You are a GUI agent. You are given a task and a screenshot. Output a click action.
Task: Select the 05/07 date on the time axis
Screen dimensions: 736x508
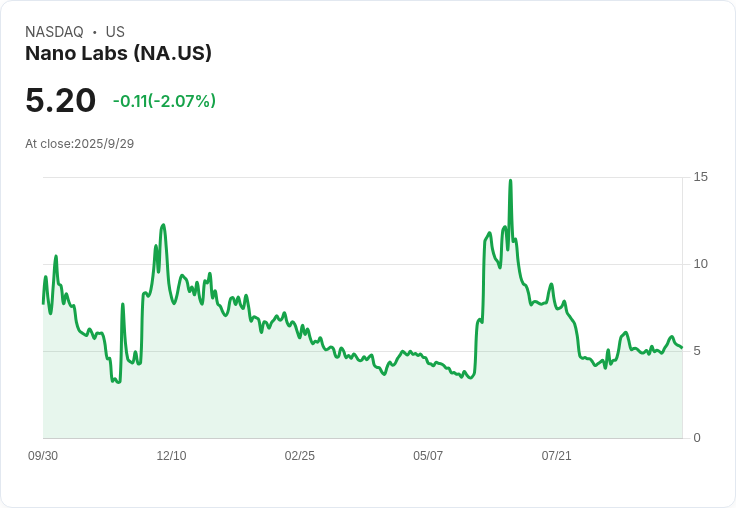pyautogui.click(x=428, y=456)
